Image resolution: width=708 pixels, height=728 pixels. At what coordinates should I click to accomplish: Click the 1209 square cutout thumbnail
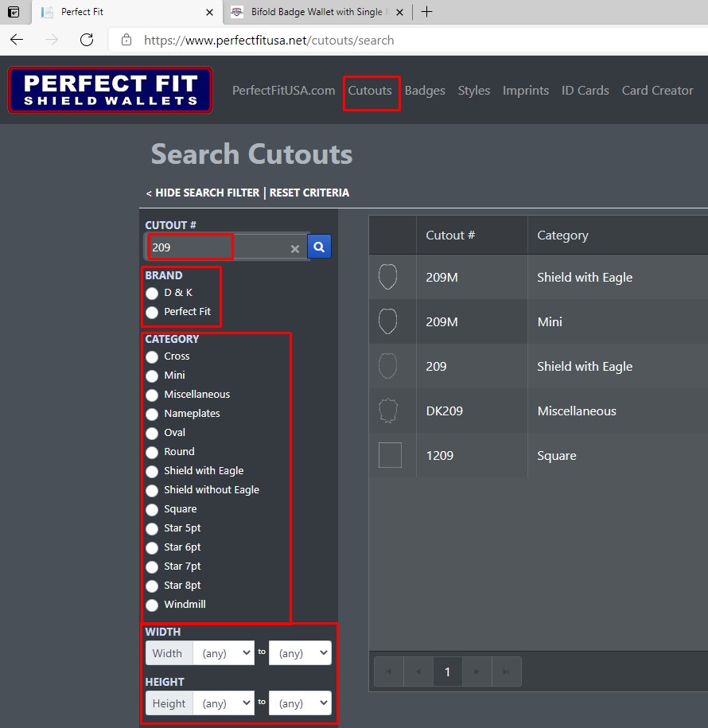tap(390, 455)
